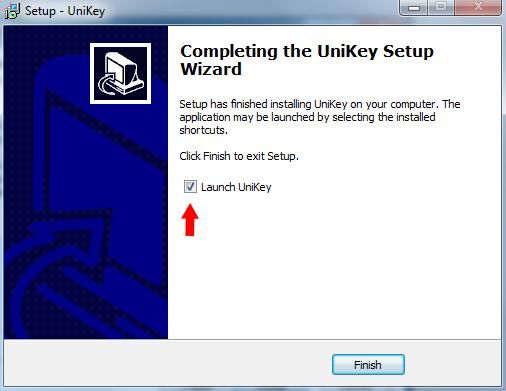The image size is (506, 391).
Task: Click Finish to exit Setup
Action: 368,365
